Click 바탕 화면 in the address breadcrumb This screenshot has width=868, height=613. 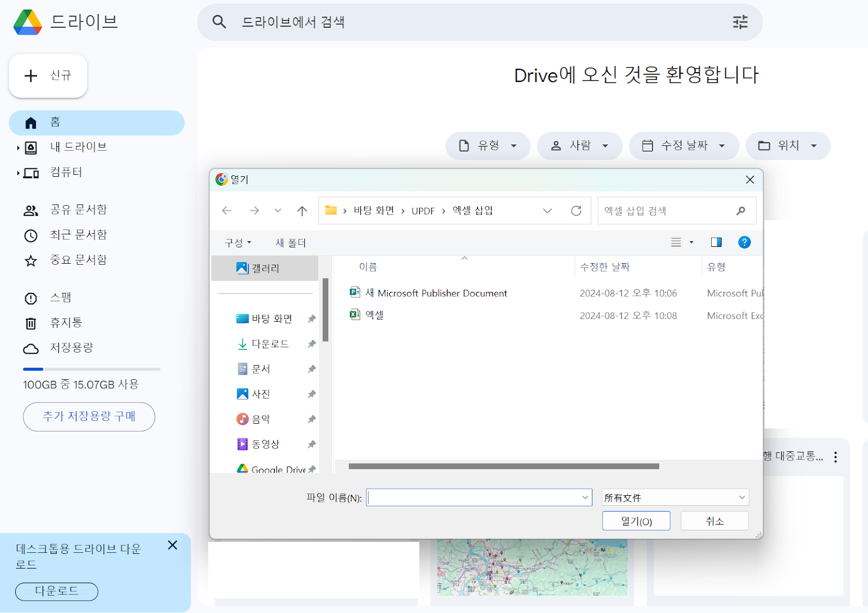(374, 211)
